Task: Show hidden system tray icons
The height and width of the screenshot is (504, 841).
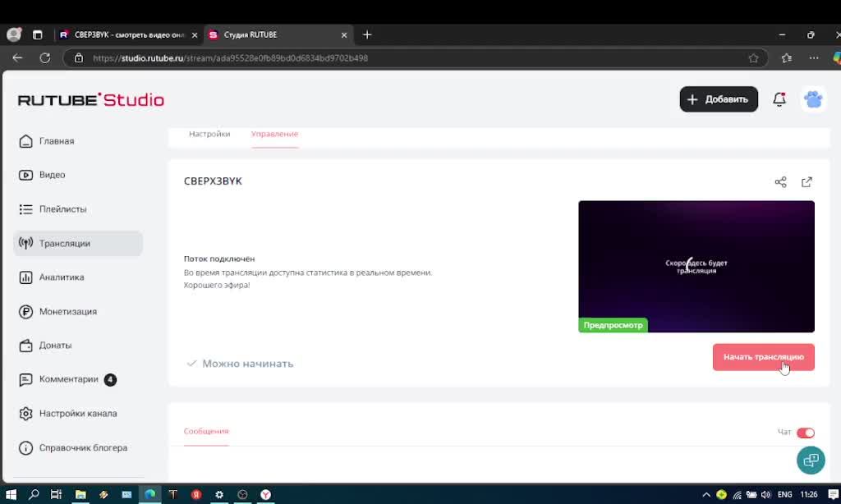Action: point(705,494)
